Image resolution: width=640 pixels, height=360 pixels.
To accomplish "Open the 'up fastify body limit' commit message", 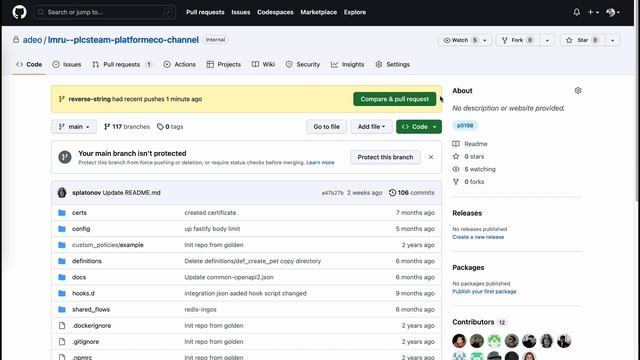I will pos(212,229).
